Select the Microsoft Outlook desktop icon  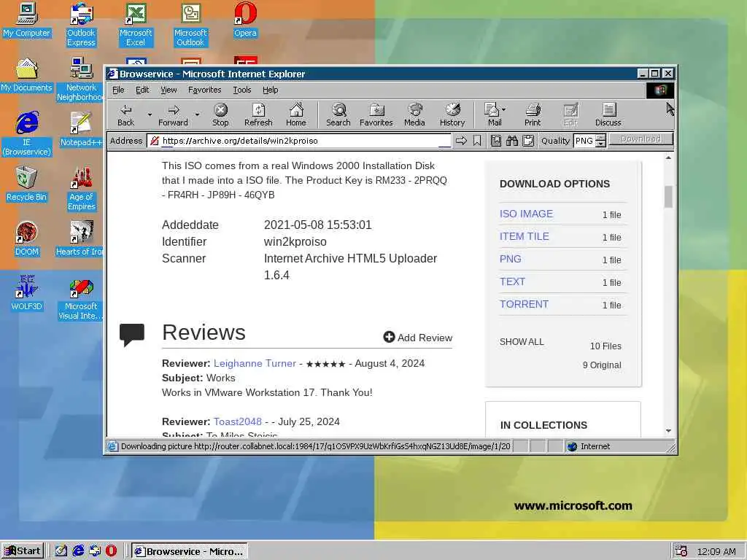[x=190, y=25]
